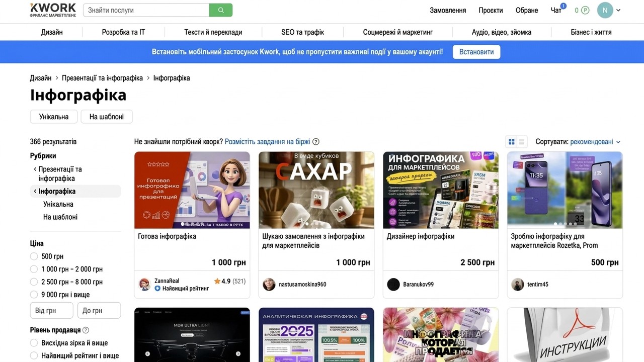Open the Розробка та IT menu

(x=123, y=32)
